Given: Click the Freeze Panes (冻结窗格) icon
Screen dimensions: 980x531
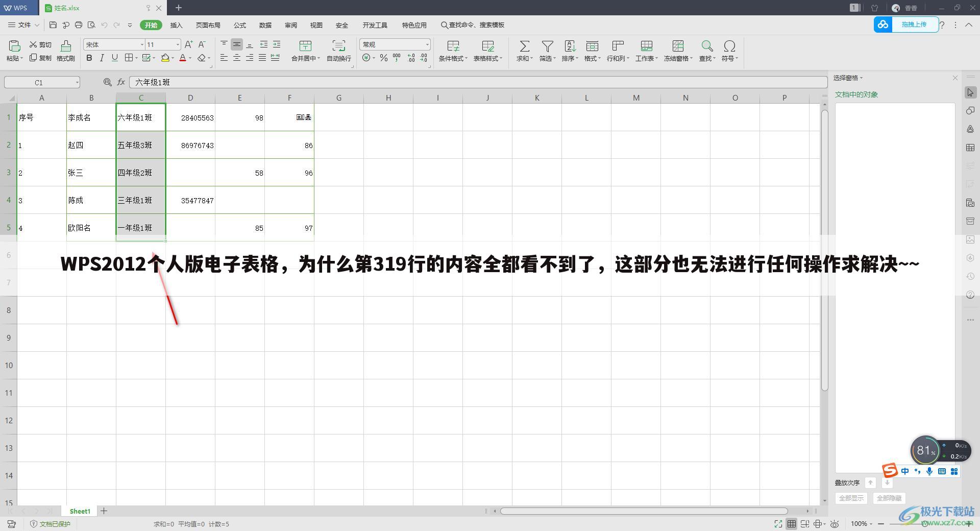Looking at the screenshot, I should pos(678,46).
